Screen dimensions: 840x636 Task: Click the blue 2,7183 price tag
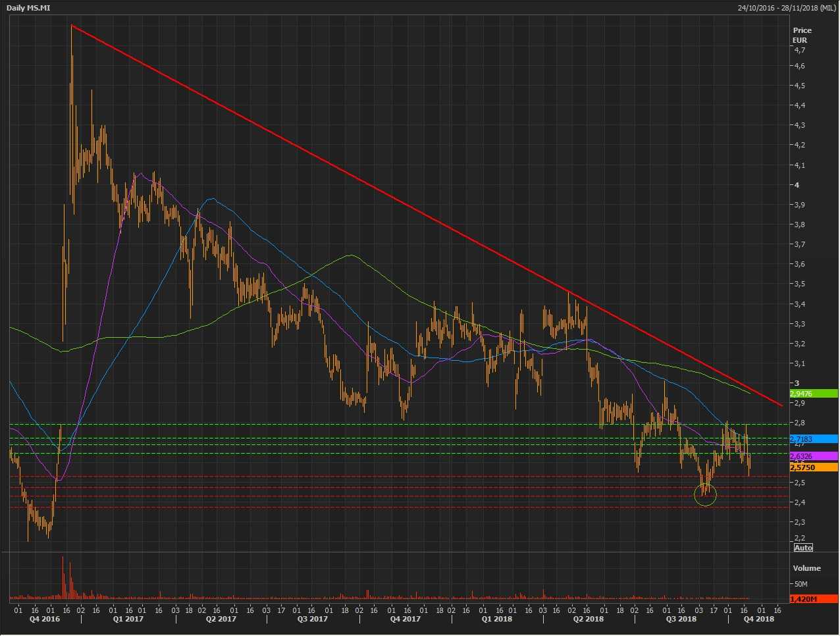(x=814, y=439)
